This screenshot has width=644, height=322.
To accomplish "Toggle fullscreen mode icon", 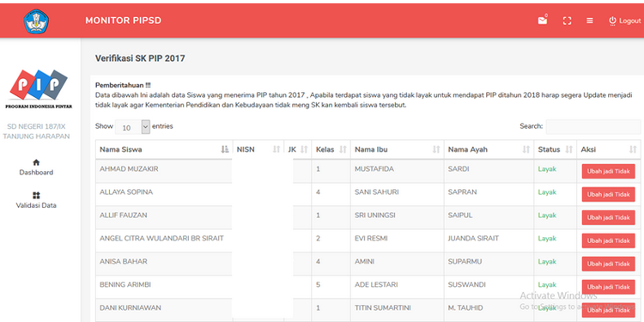I will pos(568,21).
